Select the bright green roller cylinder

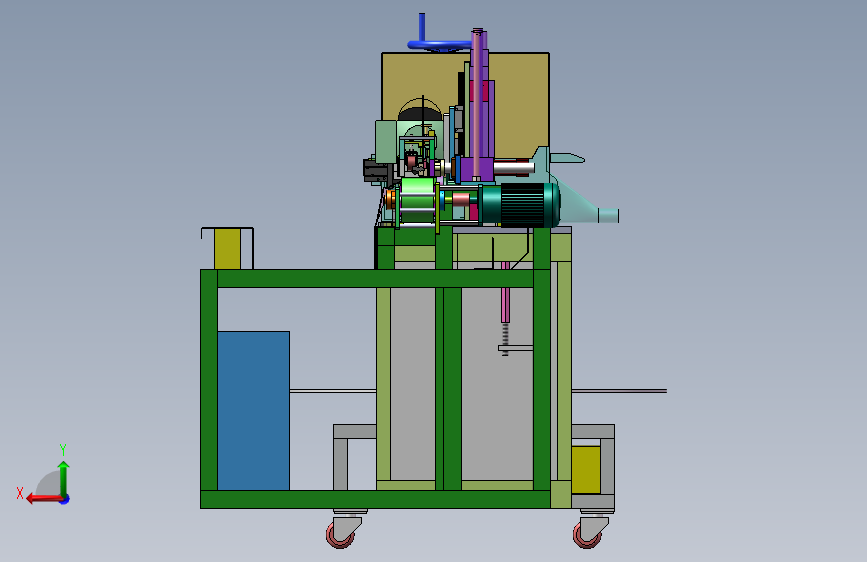418,201
